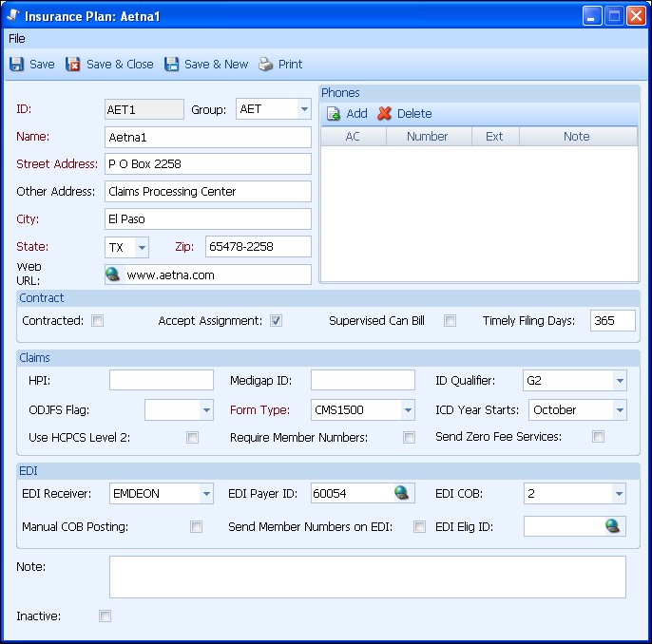This screenshot has height=644, width=652.
Task: Enable the Contracted checkbox
Action: [97, 321]
